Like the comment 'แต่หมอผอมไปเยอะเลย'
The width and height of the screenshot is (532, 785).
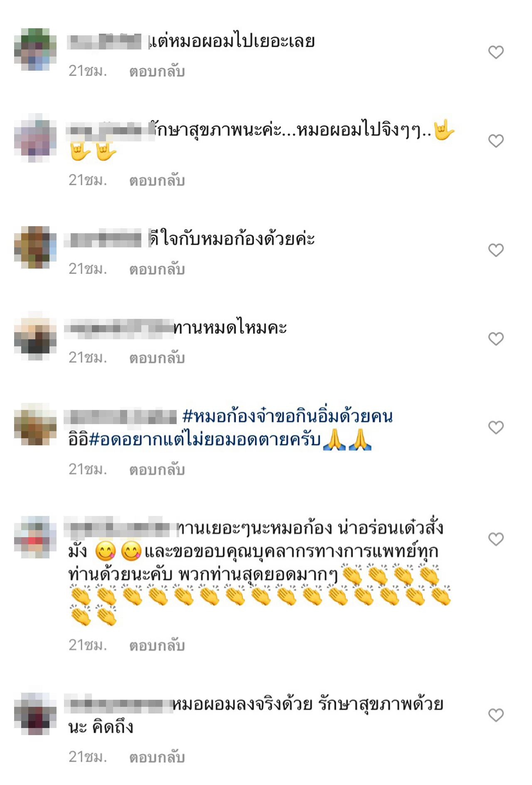(496, 52)
